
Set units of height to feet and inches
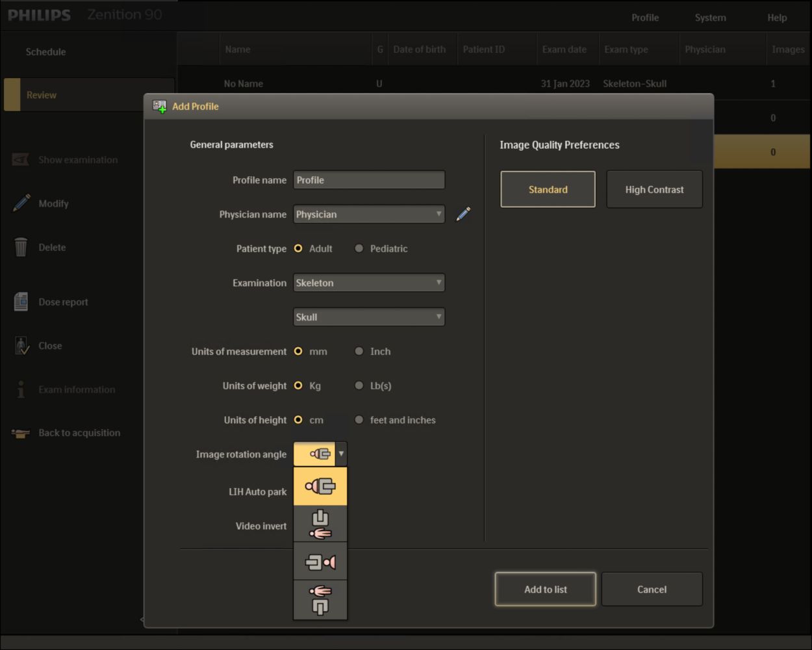click(x=359, y=420)
